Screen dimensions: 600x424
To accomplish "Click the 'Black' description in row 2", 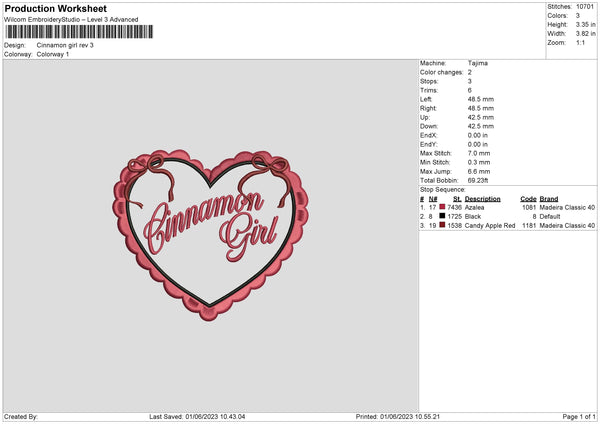I will (473, 217).
